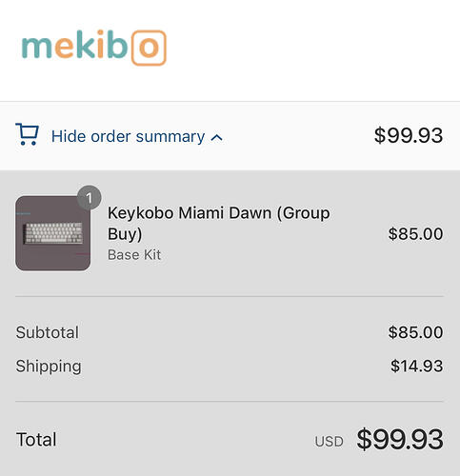Select the Subtotal label
460x476 pixels.
coord(48,332)
